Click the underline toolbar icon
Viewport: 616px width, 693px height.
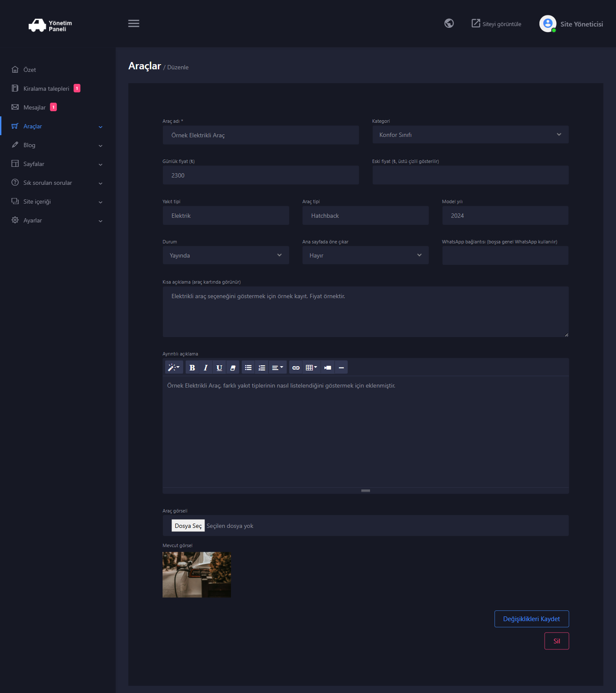click(x=219, y=367)
